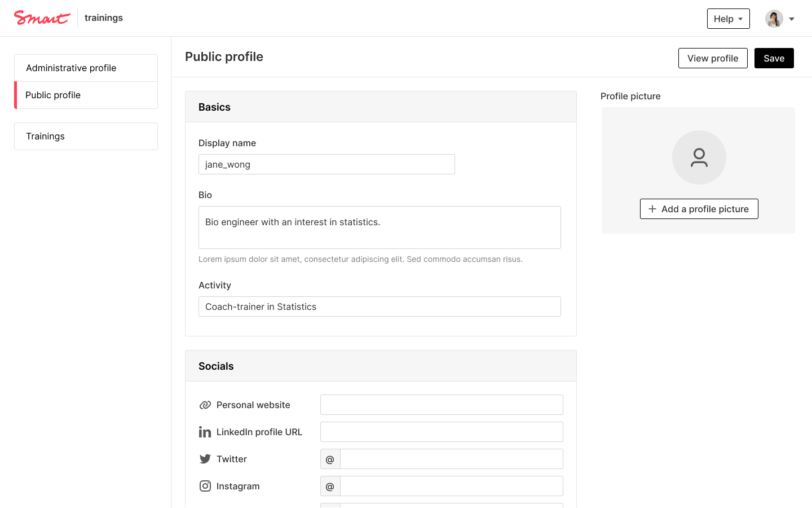Click the Instagram handle input
This screenshot has height=508, width=812.
[x=452, y=486]
